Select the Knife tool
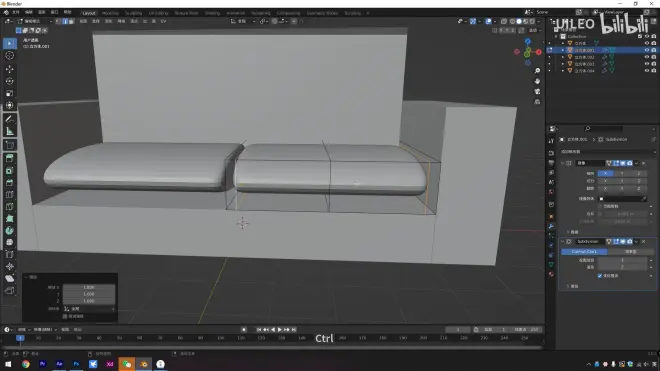 10,206
